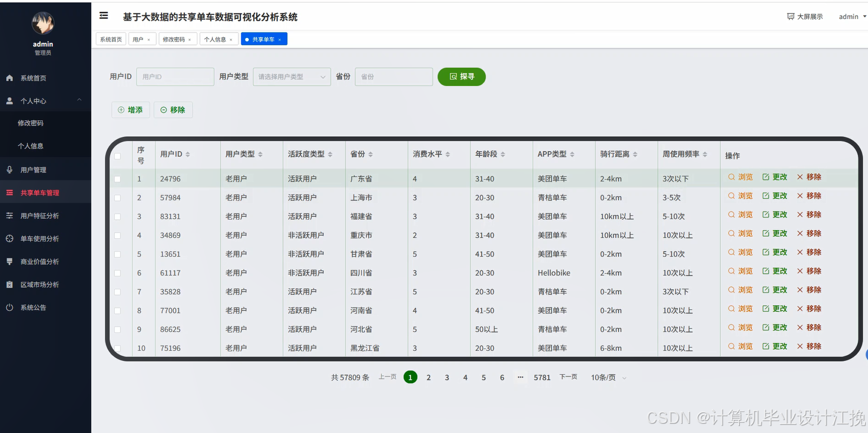Go to page 2
Screen dimensions: 868x433
(x=429, y=377)
